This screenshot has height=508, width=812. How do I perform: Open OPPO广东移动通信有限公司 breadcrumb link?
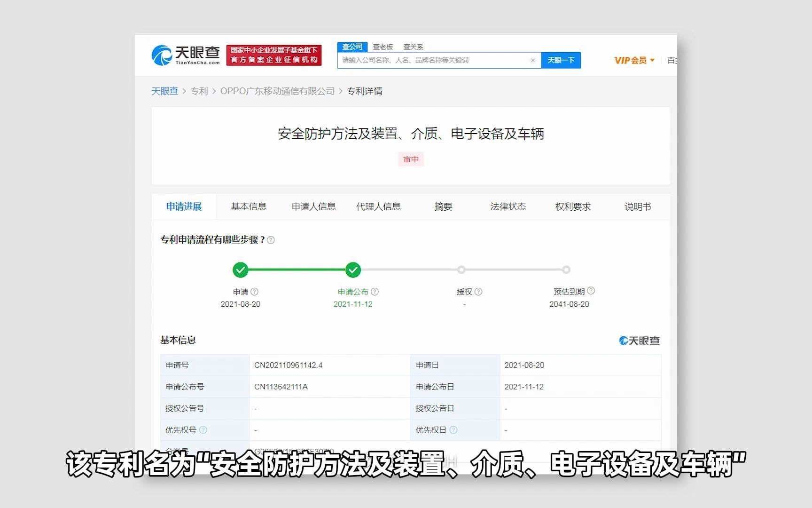pyautogui.click(x=277, y=91)
